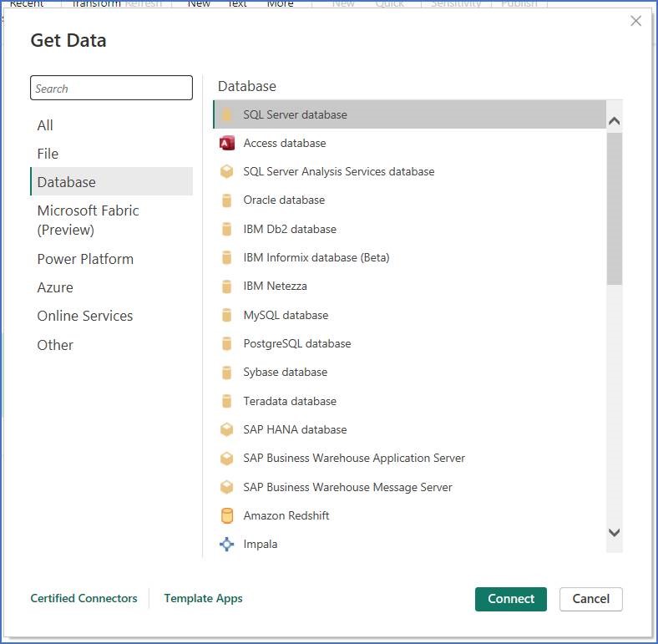Open the Certified Connectors link
Image resolution: width=658 pixels, height=644 pixels.
click(84, 598)
